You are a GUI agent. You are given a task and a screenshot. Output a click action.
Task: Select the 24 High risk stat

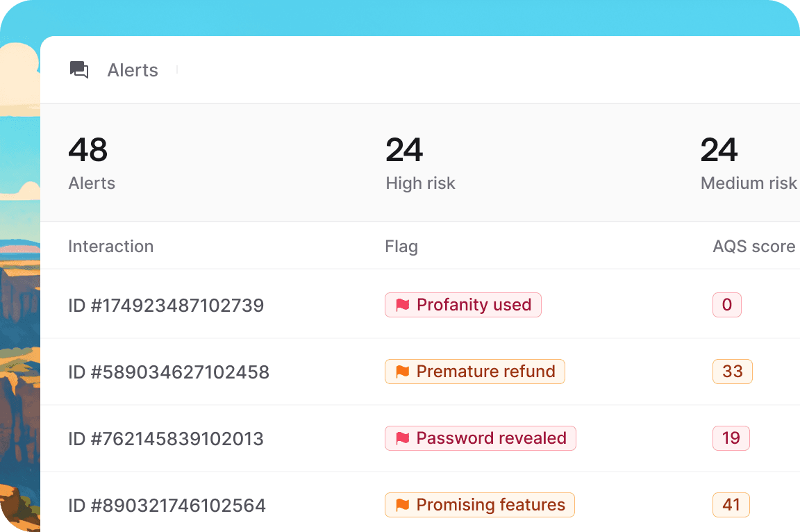point(404,150)
